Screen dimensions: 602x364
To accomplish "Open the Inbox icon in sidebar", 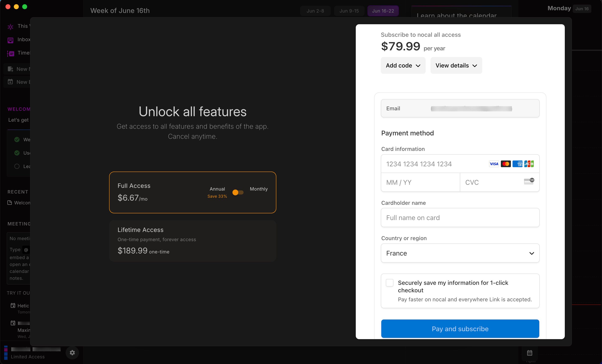I will pyautogui.click(x=10, y=40).
